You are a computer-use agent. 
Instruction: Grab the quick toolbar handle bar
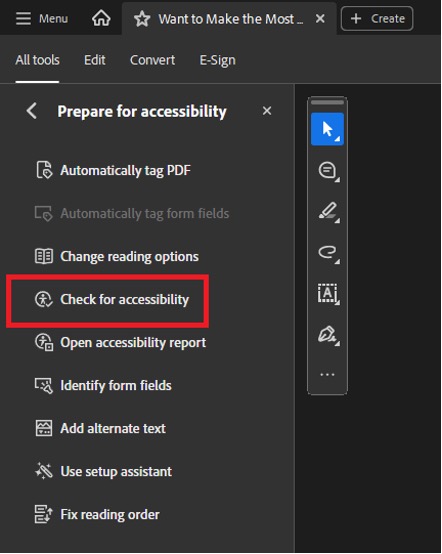pos(327,102)
